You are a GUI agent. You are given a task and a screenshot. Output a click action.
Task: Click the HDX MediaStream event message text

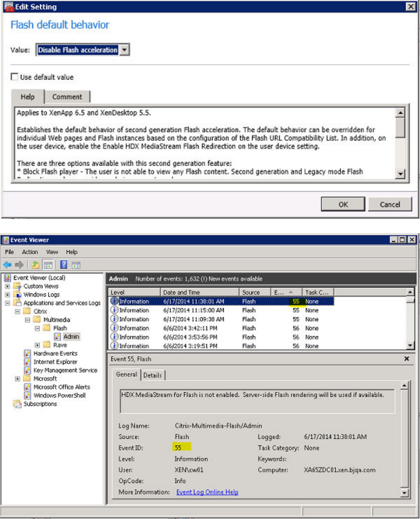click(x=253, y=395)
